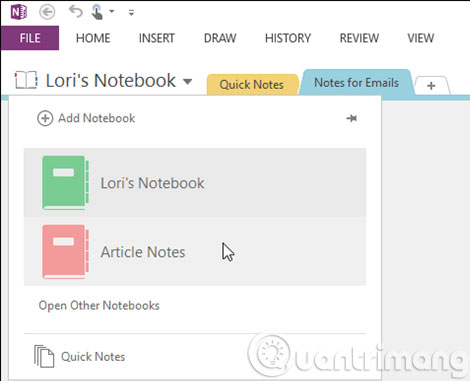
Task: Click Add Notebook label
Action: (97, 118)
